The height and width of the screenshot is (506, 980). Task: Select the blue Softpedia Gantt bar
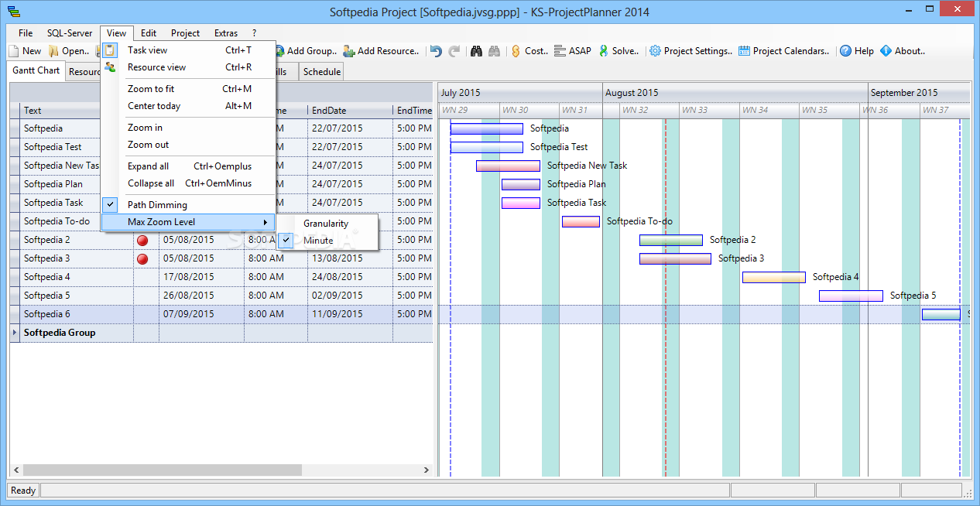pyautogui.click(x=487, y=128)
